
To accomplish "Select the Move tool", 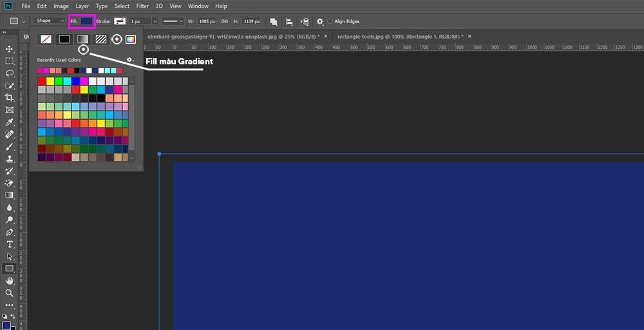I will pos(10,49).
